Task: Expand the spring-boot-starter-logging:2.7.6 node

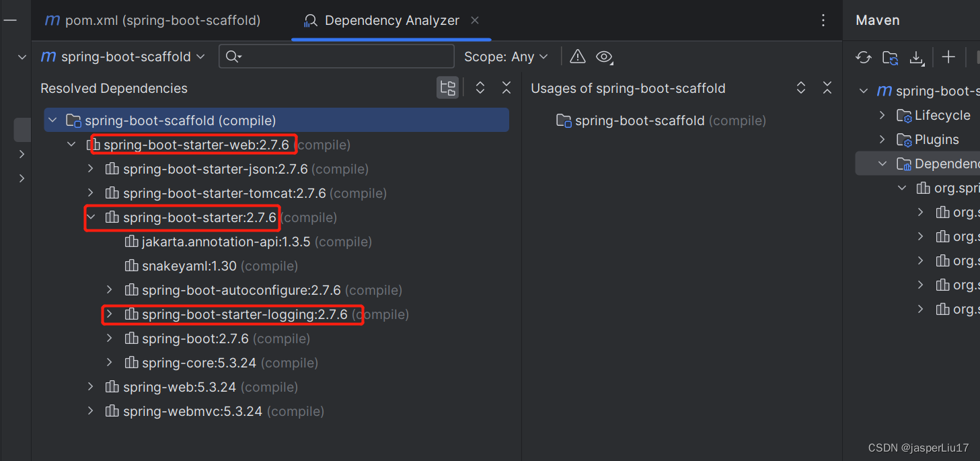Action: (x=110, y=314)
